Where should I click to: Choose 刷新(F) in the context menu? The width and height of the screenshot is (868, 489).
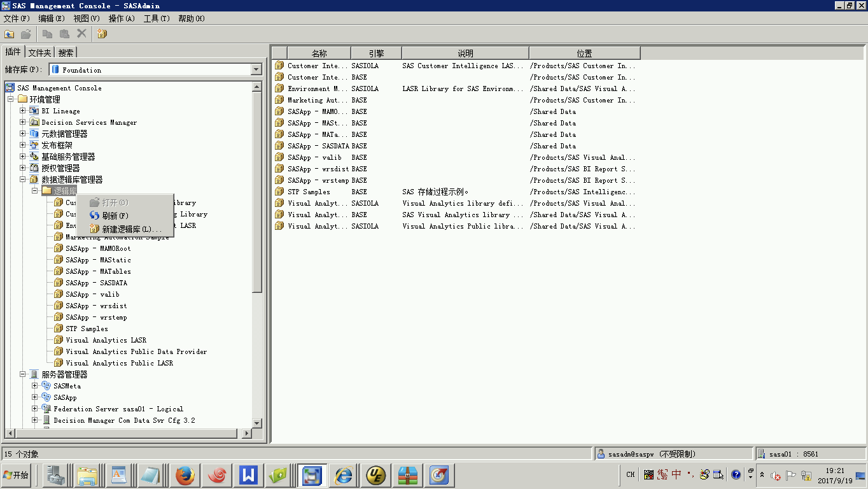tap(125, 216)
